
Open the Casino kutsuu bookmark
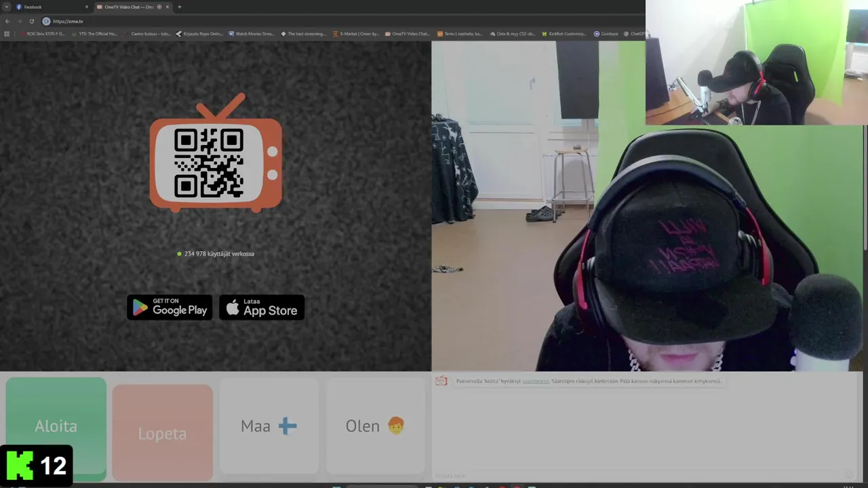pos(147,34)
